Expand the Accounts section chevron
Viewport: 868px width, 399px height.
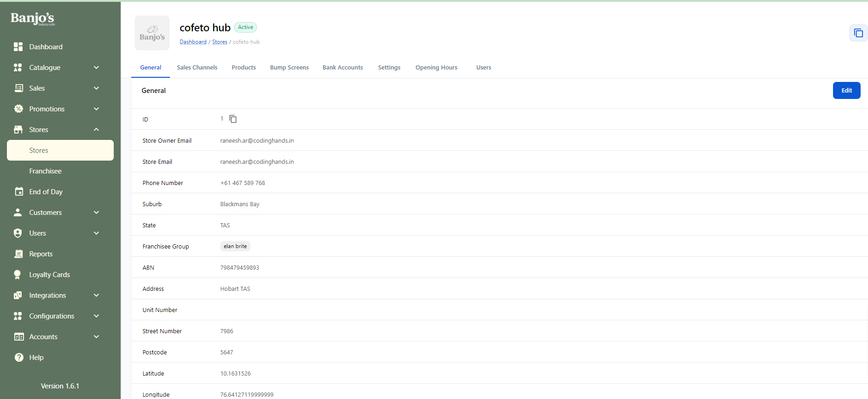pos(96,337)
